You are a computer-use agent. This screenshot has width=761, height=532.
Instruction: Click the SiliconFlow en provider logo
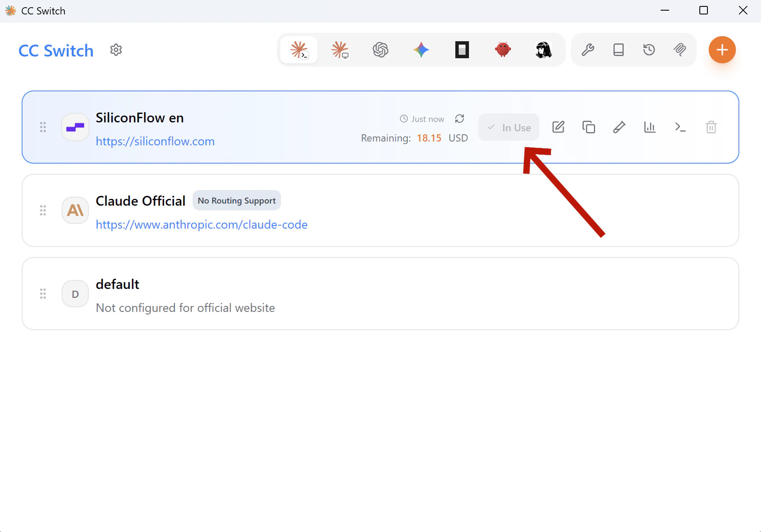(x=75, y=127)
